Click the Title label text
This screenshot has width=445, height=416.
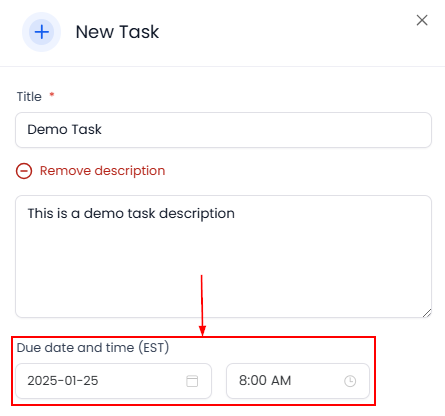click(29, 97)
